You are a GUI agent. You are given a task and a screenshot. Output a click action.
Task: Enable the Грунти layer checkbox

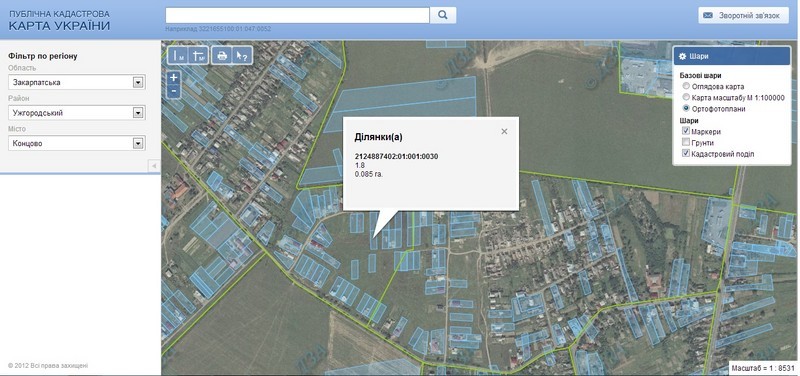(686, 143)
